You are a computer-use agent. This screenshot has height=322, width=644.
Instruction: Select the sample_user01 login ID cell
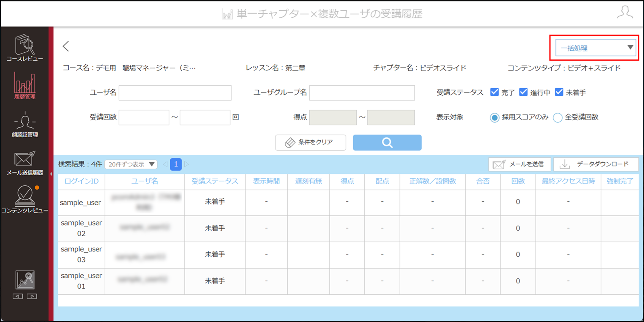point(81,281)
